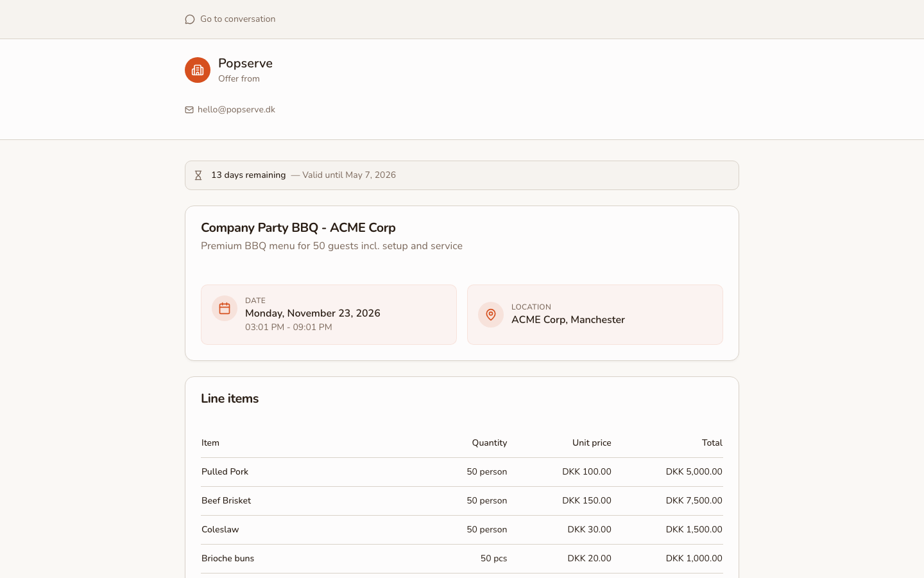Click the speech bubble conversation icon
Screen dimensions: 924x578
(x=189, y=19)
